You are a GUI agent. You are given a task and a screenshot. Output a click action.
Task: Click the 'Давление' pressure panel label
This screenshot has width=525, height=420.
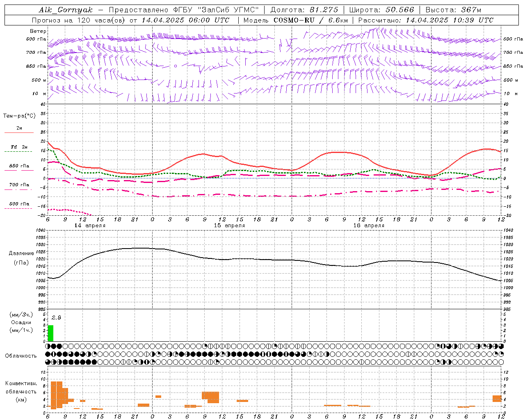(21, 253)
